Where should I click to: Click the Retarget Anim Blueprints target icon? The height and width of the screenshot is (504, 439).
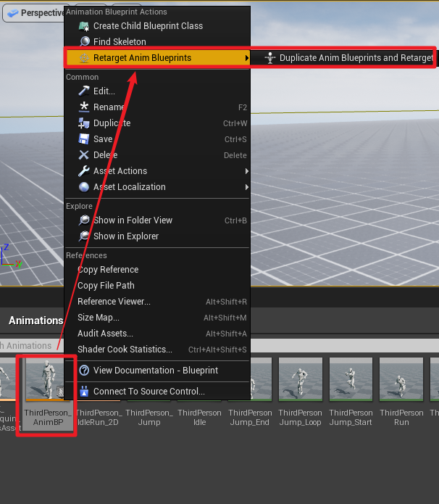tap(84, 58)
